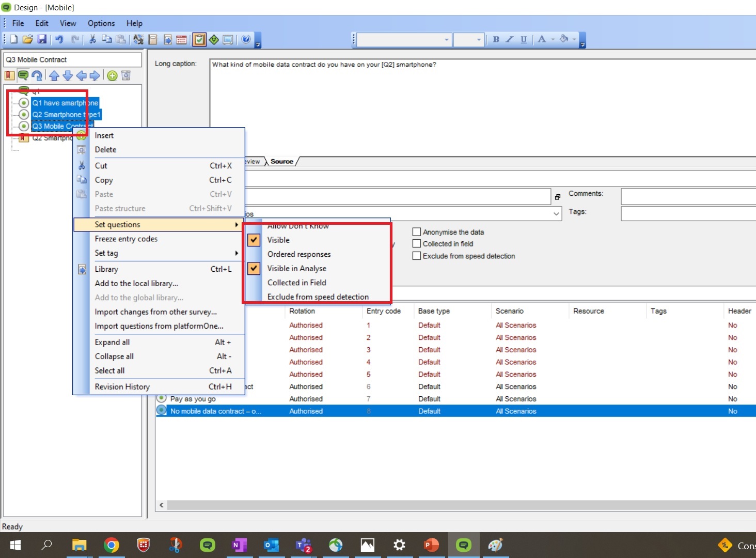The image size is (756, 558).
Task: Open the Options menu
Action: point(101,23)
